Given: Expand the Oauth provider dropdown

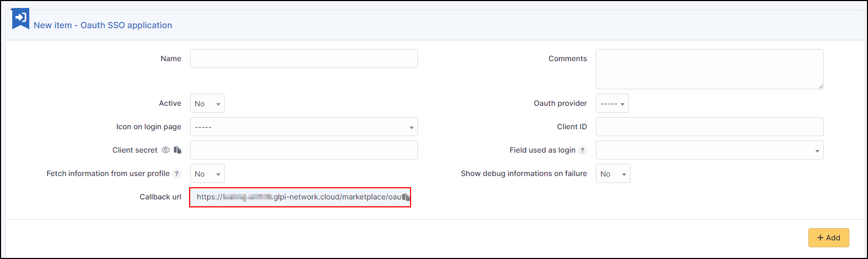Looking at the screenshot, I should 612,104.
